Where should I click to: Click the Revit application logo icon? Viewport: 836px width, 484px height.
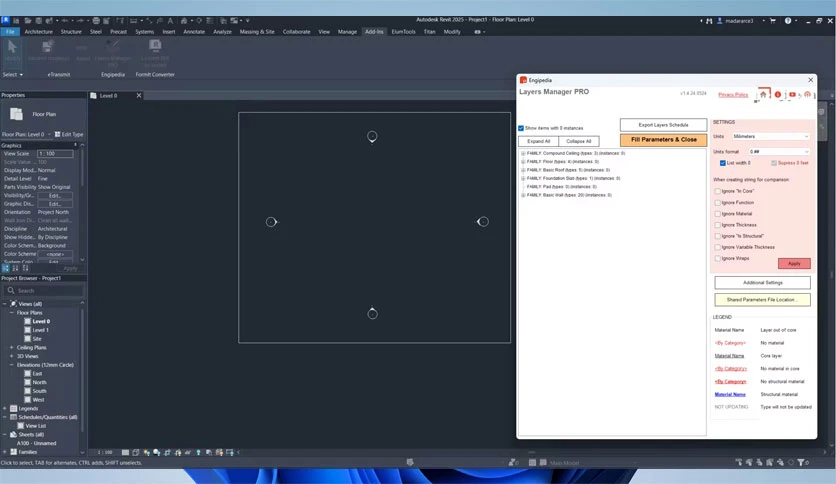pyautogui.click(x=5, y=20)
